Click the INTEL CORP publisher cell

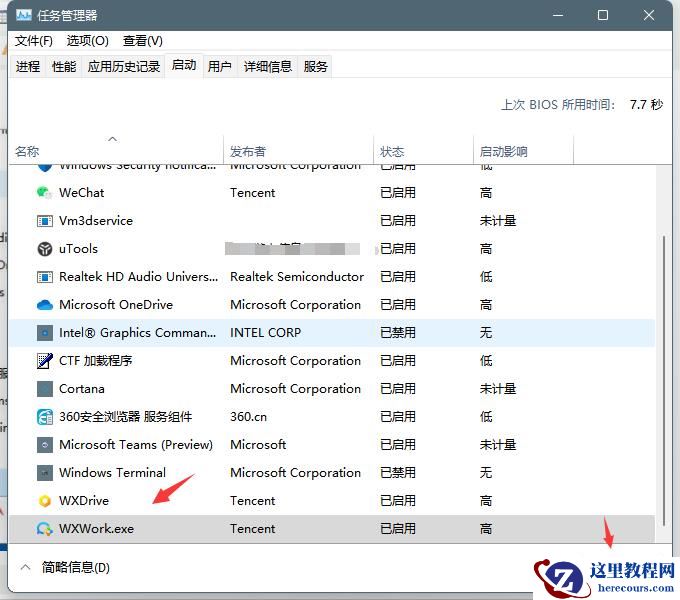tap(265, 333)
